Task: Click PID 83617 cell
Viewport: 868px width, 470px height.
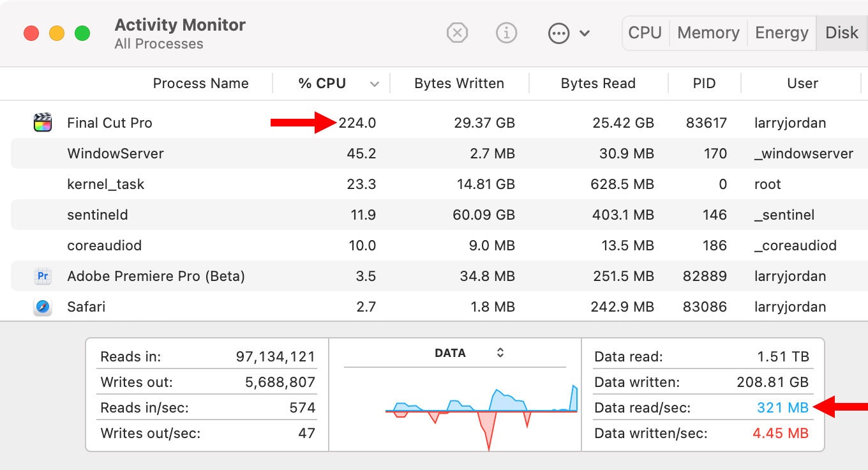Action: point(707,123)
